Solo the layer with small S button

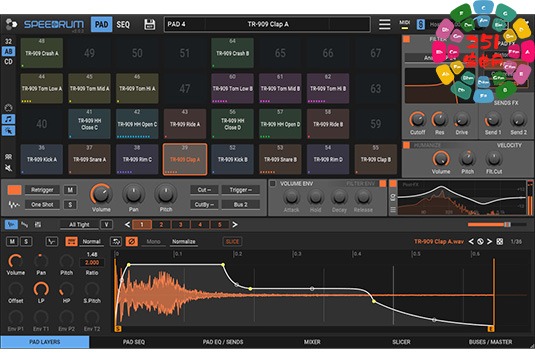26,242
